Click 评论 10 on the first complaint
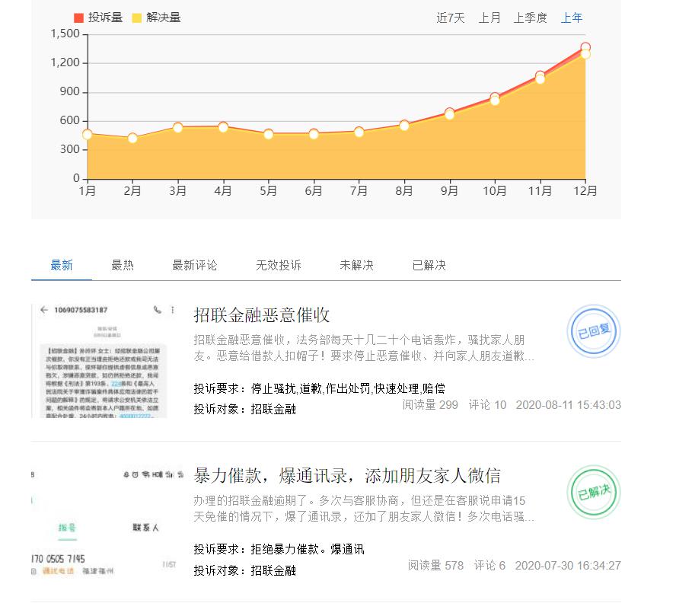 tap(487, 405)
